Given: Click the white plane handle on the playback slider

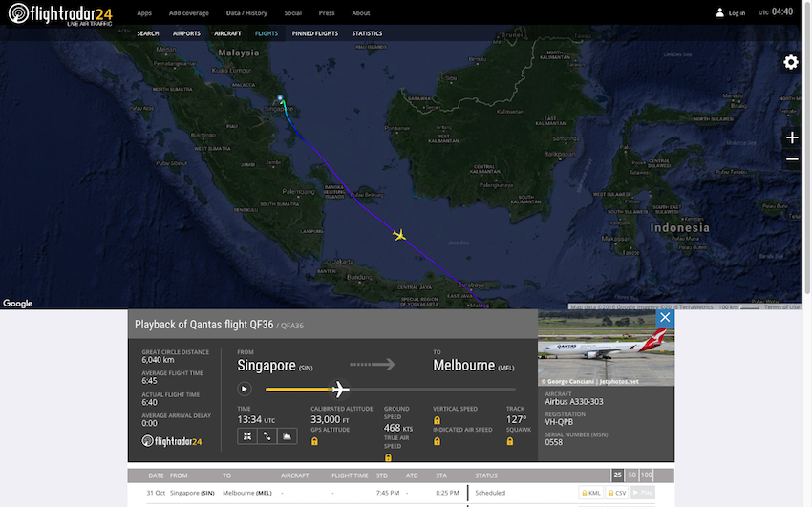Looking at the screenshot, I should click(x=340, y=389).
